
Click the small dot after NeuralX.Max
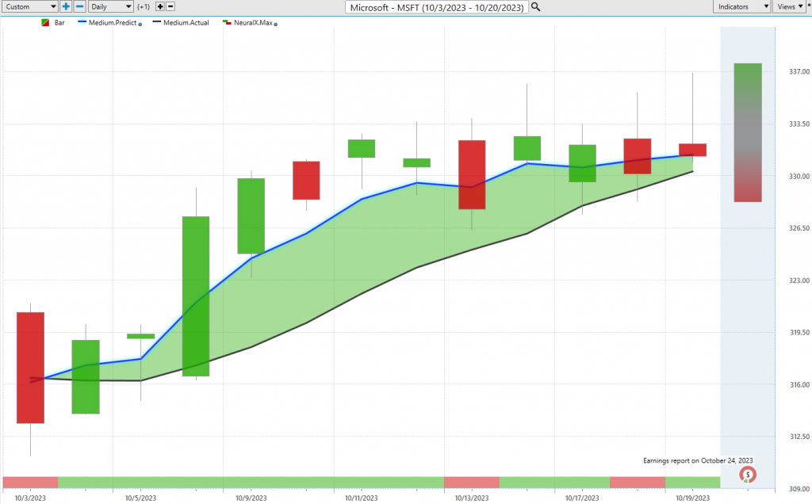[x=275, y=25]
